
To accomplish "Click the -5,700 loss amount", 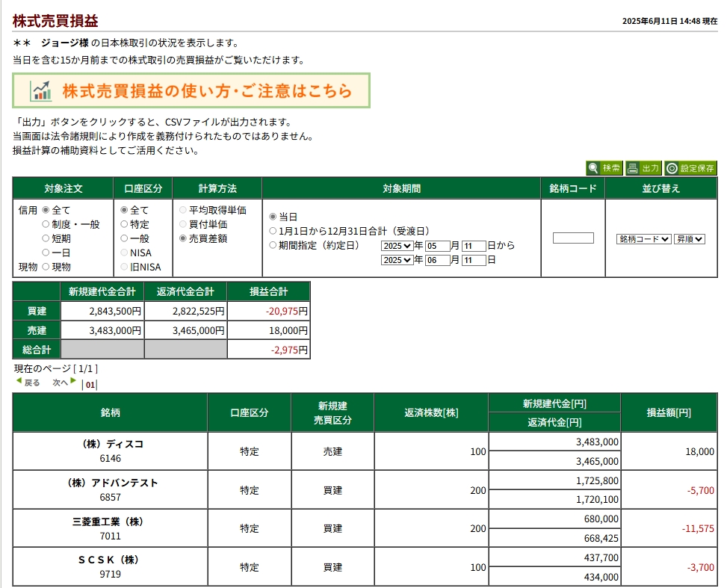I will (x=701, y=491).
